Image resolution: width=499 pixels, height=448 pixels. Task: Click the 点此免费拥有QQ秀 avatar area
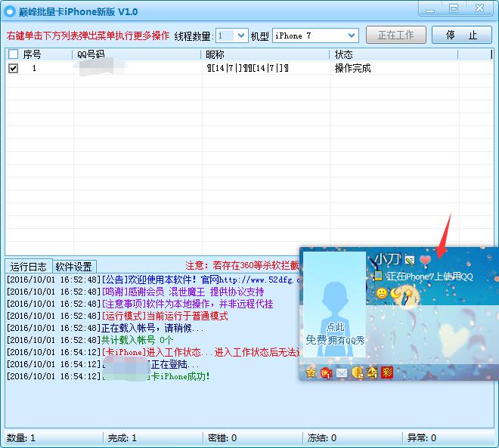pyautogui.click(x=334, y=304)
